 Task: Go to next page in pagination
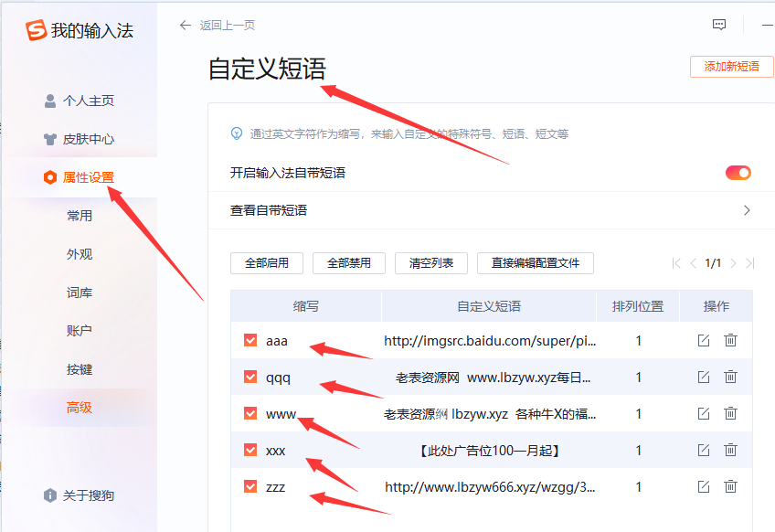[733, 263]
